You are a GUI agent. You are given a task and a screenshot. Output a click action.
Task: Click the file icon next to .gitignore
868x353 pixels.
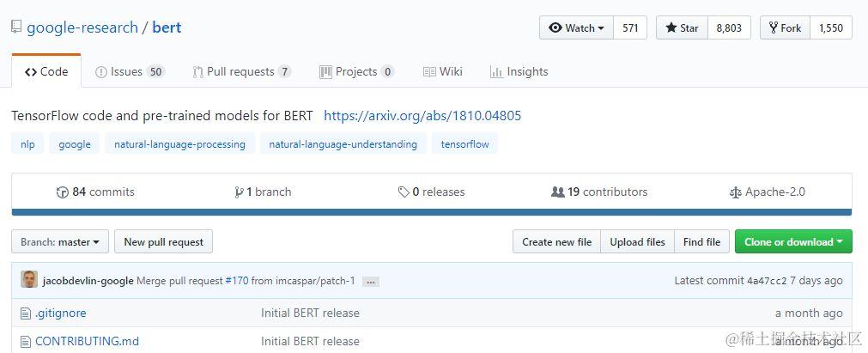click(26, 313)
